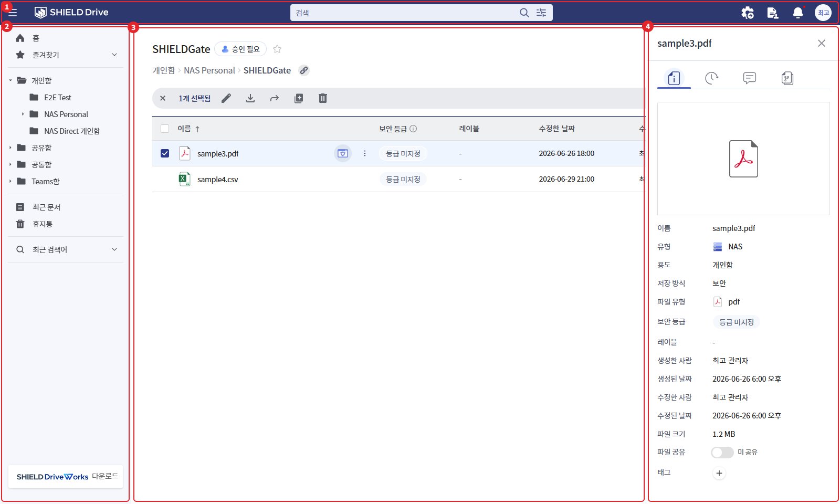Open the user profile avatar
This screenshot has width=840, height=504.
tap(823, 13)
